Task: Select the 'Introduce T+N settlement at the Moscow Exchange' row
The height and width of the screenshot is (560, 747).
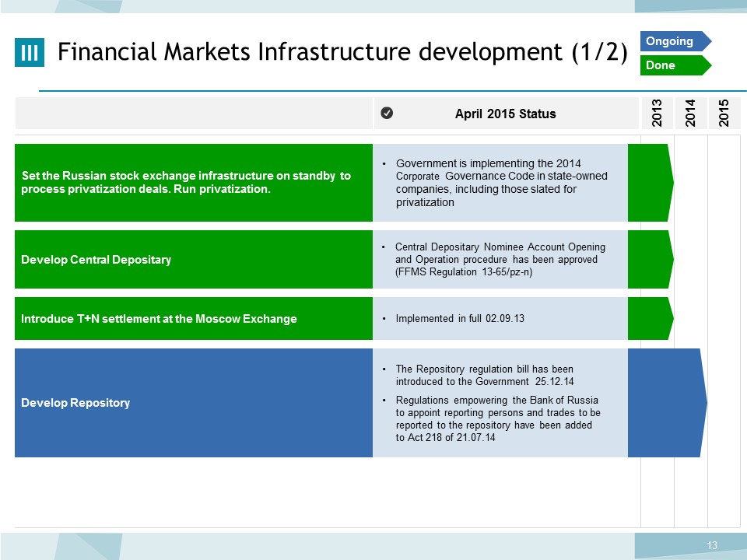Action: (x=194, y=318)
